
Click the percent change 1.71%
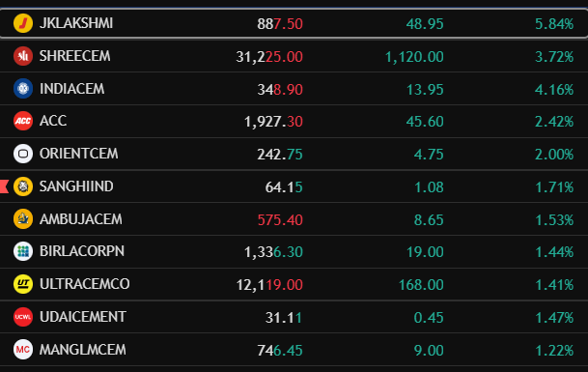(x=554, y=187)
